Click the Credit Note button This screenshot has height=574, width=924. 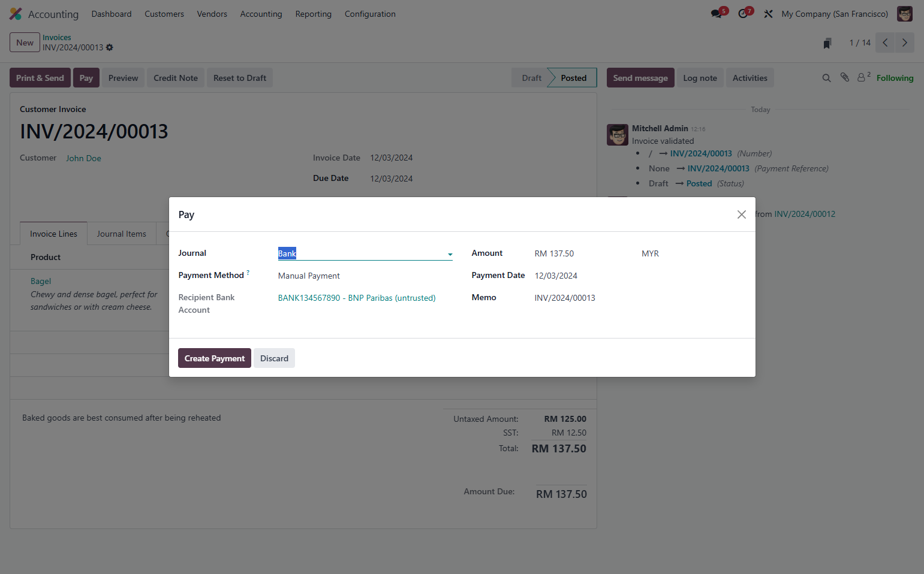coord(176,78)
